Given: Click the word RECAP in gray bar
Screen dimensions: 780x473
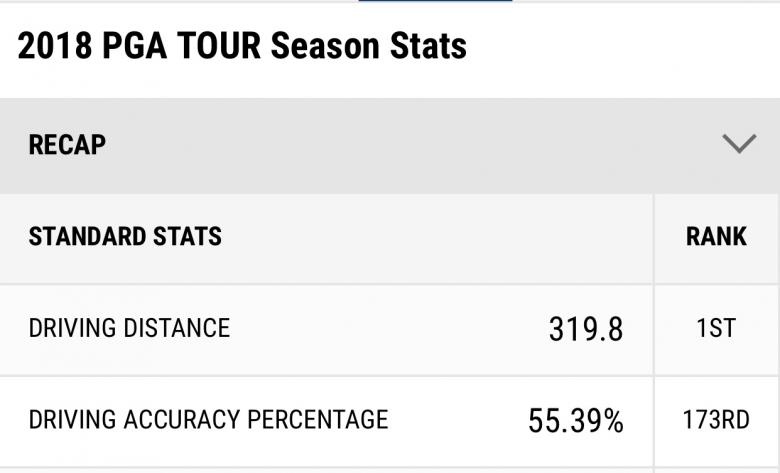Looking at the screenshot, I should [x=67, y=145].
